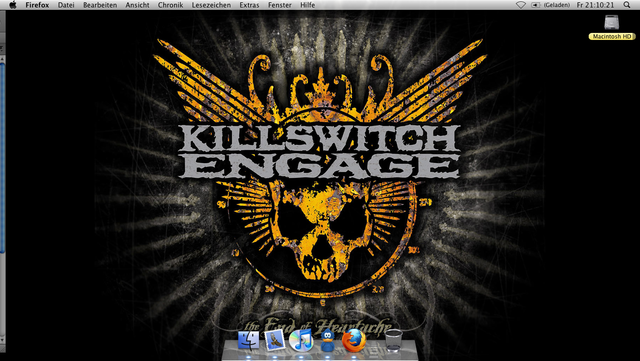Open the Lesezeichen menu
This screenshot has height=361, width=640.
click(x=211, y=5)
